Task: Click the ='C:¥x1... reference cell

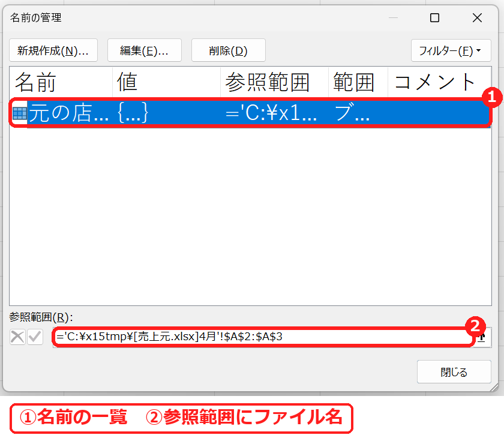Action: click(x=271, y=113)
